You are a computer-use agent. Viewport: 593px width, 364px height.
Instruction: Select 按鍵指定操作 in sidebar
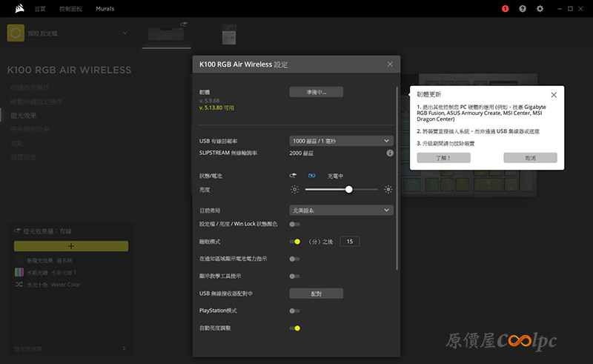(x=30, y=87)
